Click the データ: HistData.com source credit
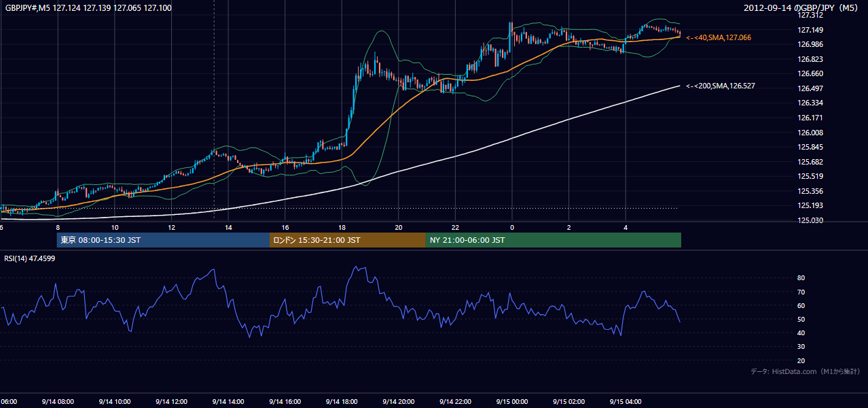The image size is (868, 408). tap(805, 372)
